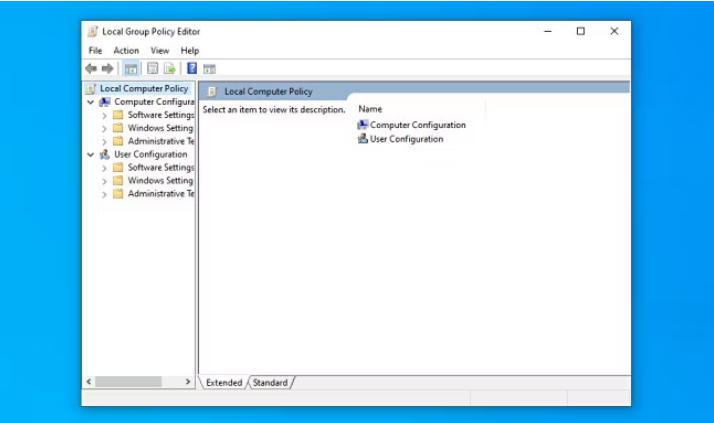Open the Action menu
The image size is (714, 423).
(126, 51)
